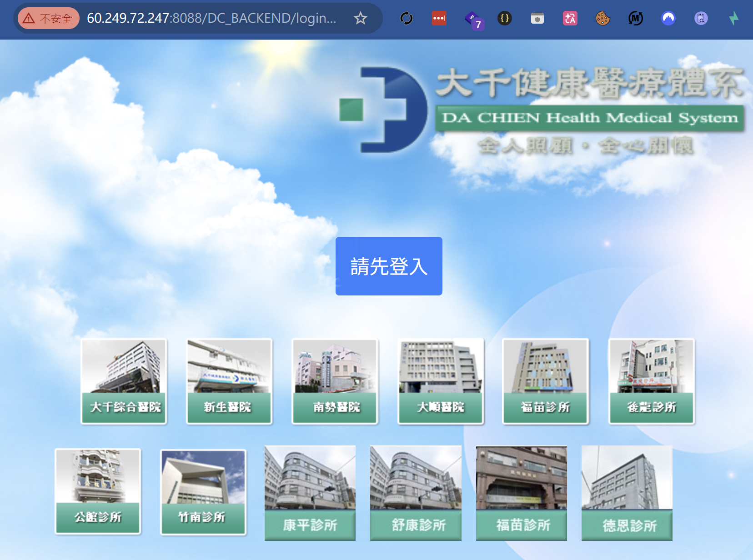Open the green lightning bolt extension icon
753x560 pixels.
click(734, 18)
